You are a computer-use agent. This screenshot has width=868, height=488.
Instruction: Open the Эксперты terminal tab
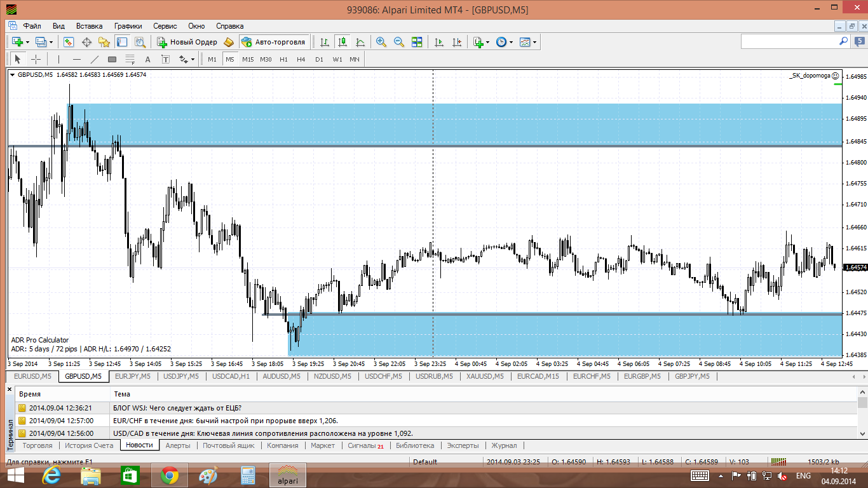463,445
